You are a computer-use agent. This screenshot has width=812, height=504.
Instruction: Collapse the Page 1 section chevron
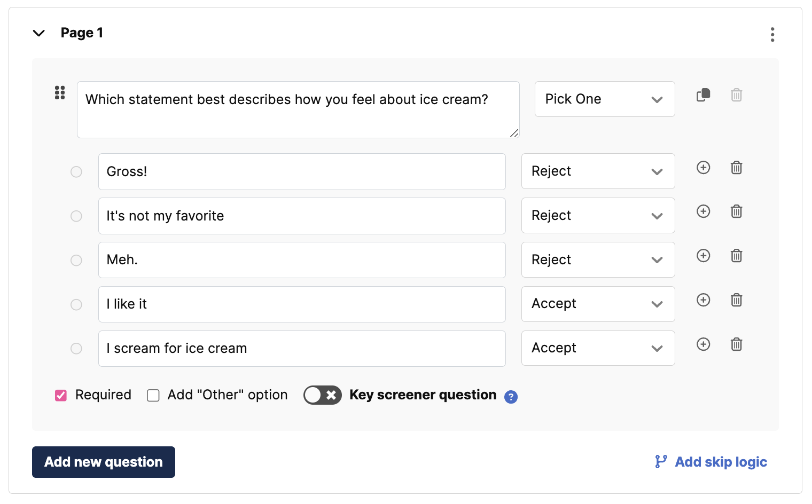point(39,33)
